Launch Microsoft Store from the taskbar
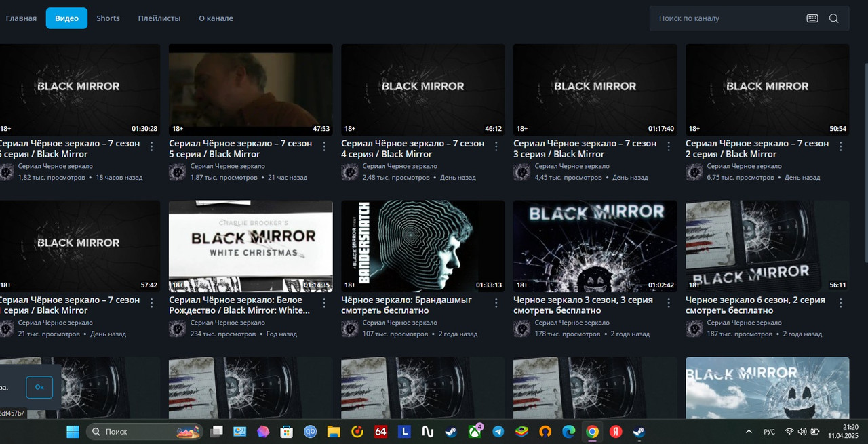Screen dimensions: 868x444 pyautogui.click(x=287, y=432)
